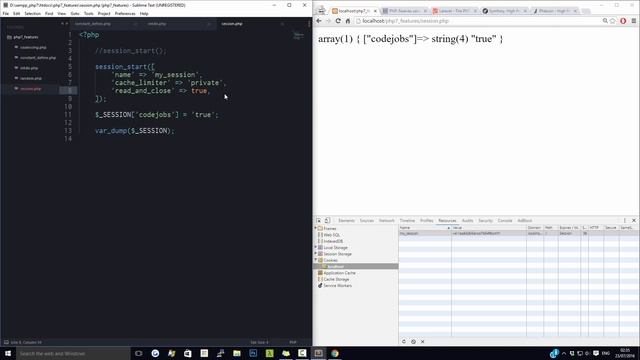Expand Session Storage in Resources tree
Viewport: 640px width, 360px height.
click(x=316, y=253)
